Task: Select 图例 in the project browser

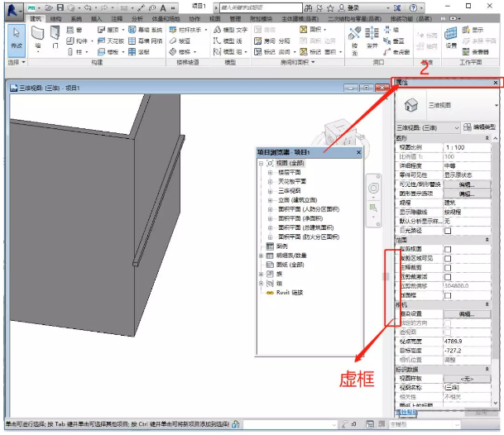Action: (x=281, y=246)
